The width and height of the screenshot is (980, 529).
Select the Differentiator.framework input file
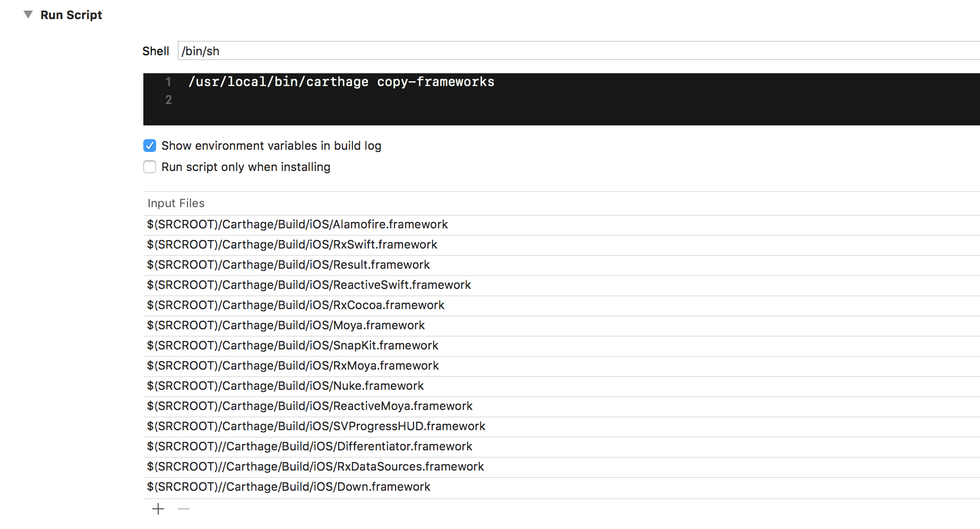[310, 447]
